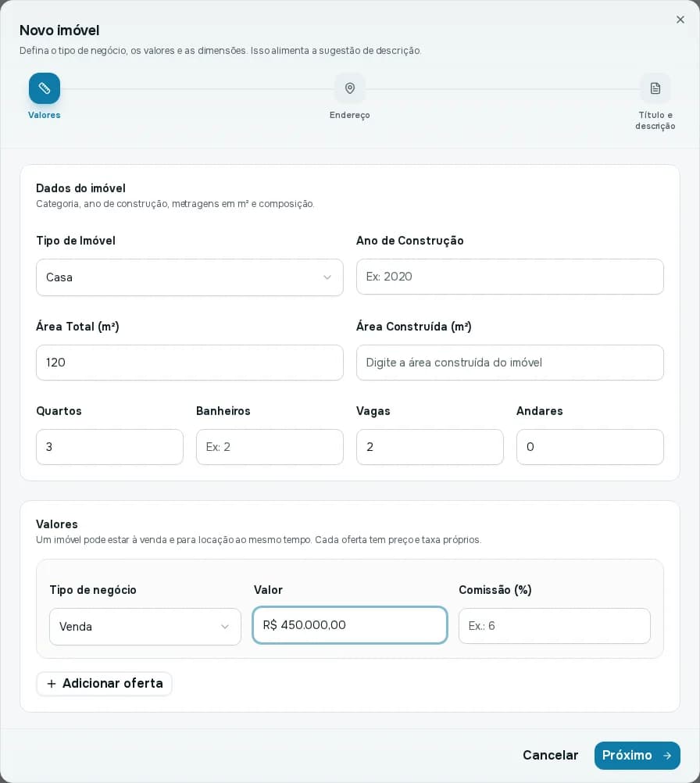Go to the Endereço step label
Image resolution: width=700 pixels, height=783 pixels.
[349, 115]
